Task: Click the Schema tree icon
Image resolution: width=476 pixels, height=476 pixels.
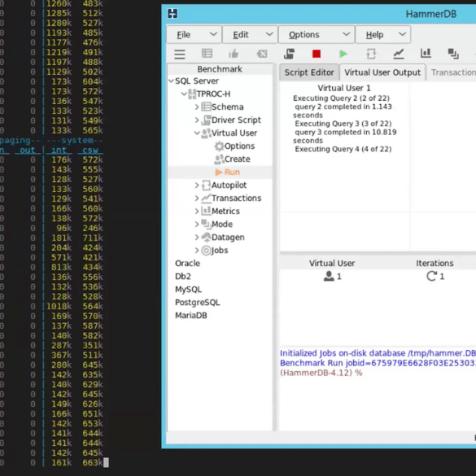Action: pos(207,107)
